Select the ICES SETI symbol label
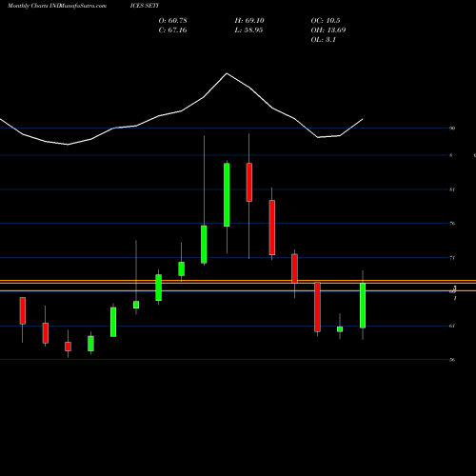 (x=145, y=6)
